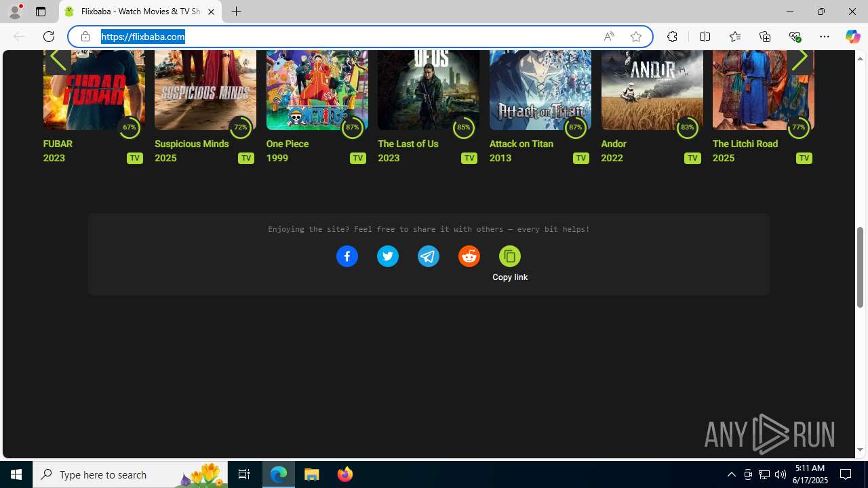Click the TV badge under One Piece
Screen dimensions: 868x488
[x=357, y=158]
